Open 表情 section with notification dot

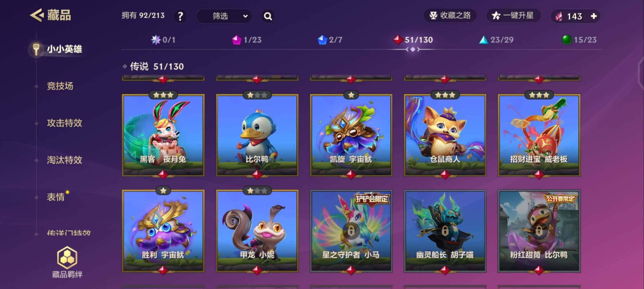[x=56, y=197]
